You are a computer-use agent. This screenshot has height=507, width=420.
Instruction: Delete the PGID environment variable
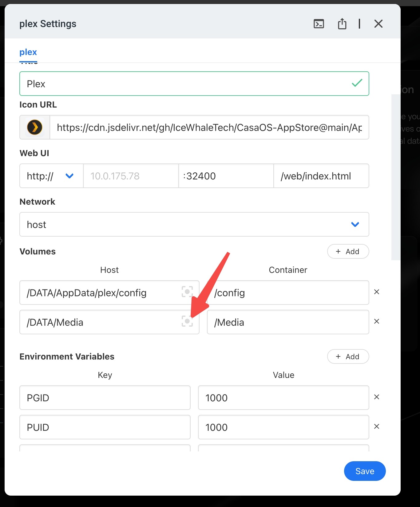point(376,397)
